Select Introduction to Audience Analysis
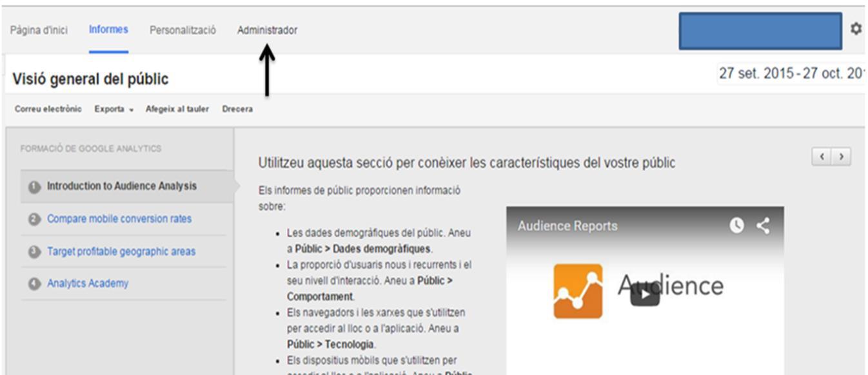The width and height of the screenshot is (868, 375). 122,186
